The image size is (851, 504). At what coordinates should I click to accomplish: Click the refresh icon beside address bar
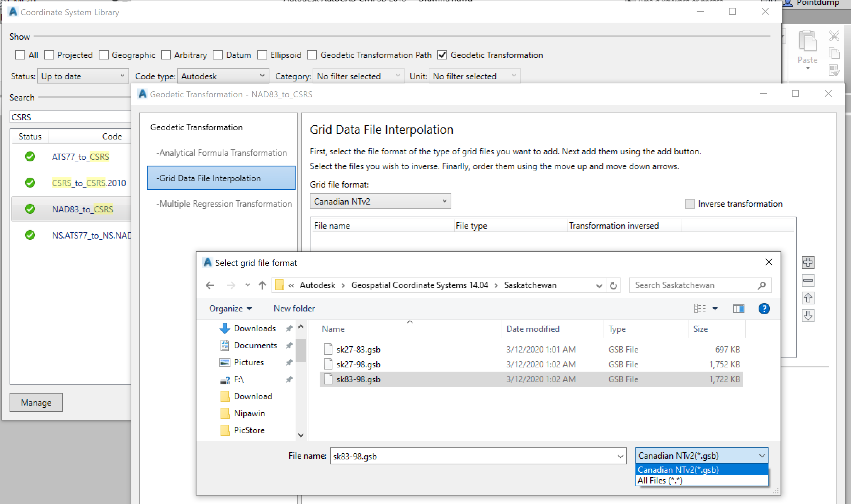[614, 285]
